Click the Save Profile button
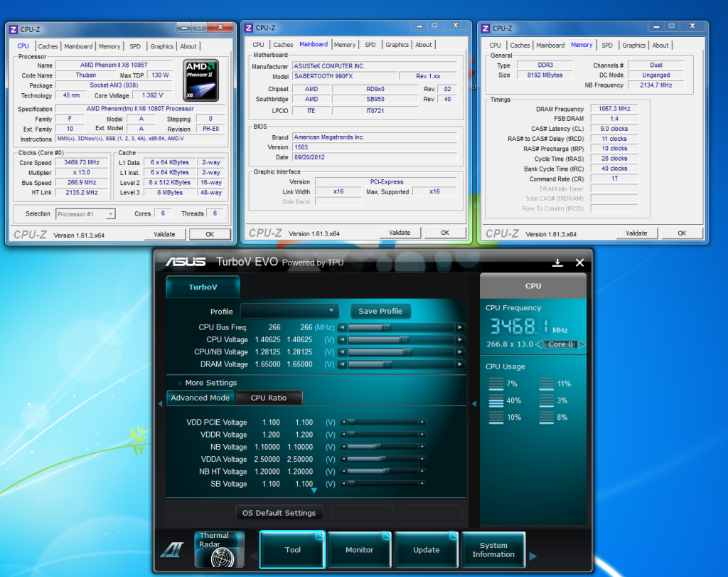 pos(380,311)
